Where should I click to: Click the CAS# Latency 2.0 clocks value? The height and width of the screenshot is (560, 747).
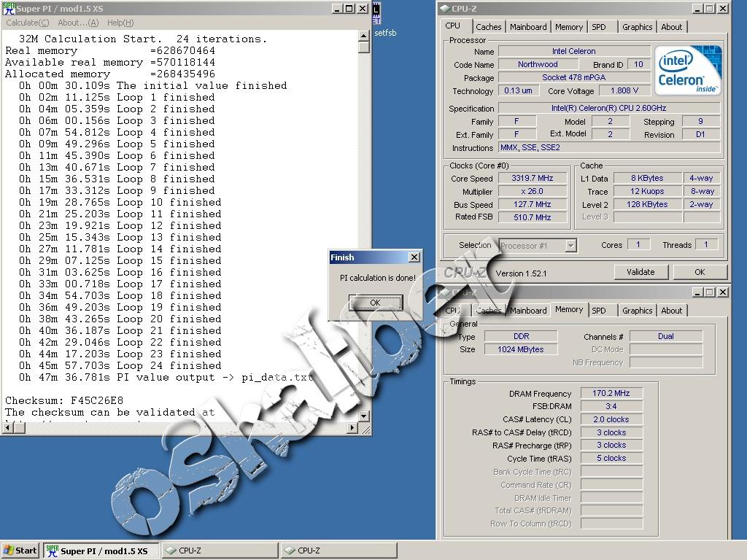(x=611, y=419)
